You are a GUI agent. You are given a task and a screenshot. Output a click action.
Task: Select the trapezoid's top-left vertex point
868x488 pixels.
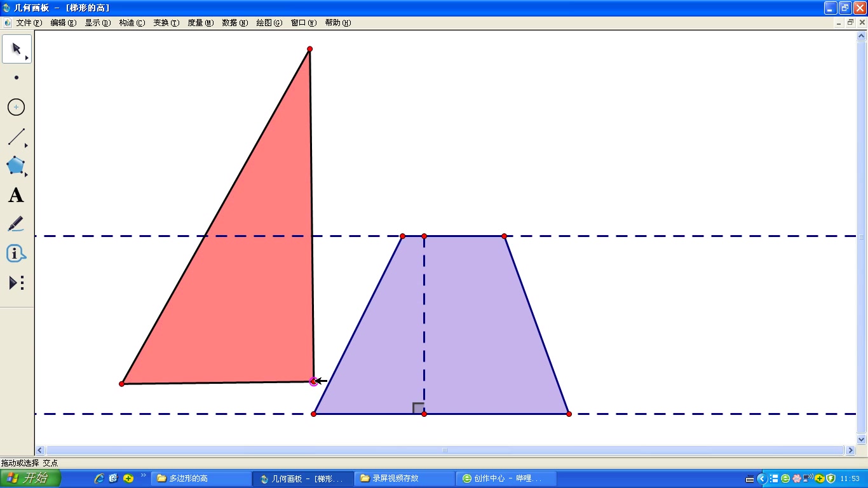402,236
